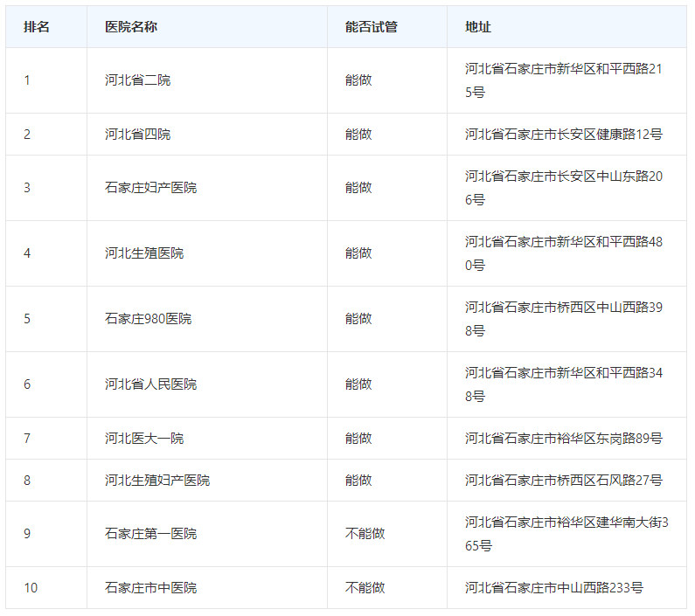Select hospital name 河北省四院
Viewport: 695px width, 616px height.
point(138,135)
